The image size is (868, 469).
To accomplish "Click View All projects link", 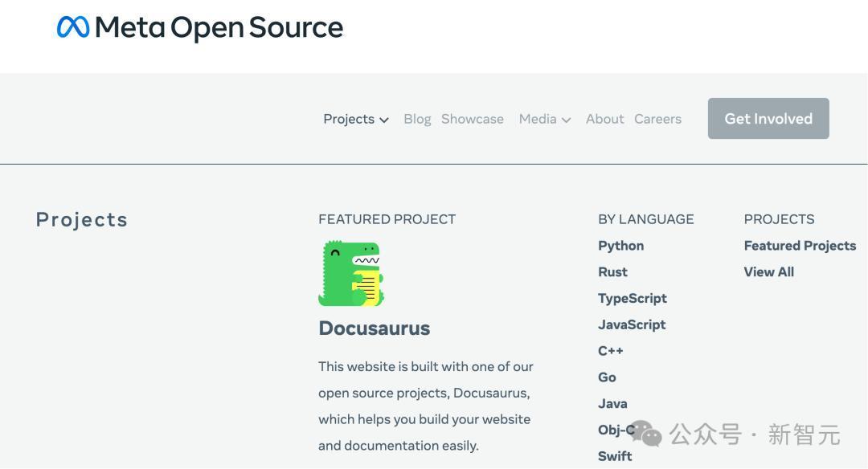I will (769, 272).
